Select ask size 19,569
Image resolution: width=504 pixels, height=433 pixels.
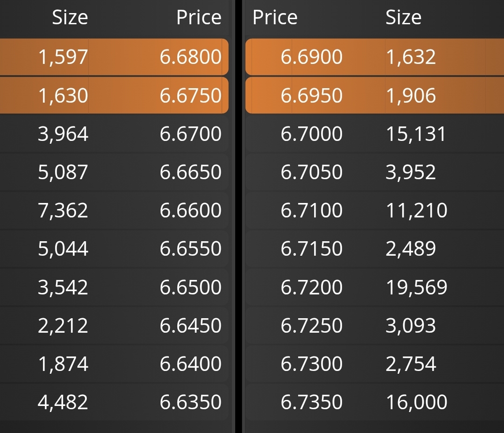pyautogui.click(x=417, y=287)
